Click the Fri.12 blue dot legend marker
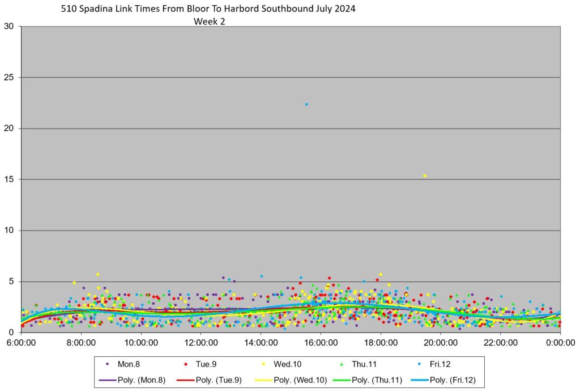 [x=420, y=364]
